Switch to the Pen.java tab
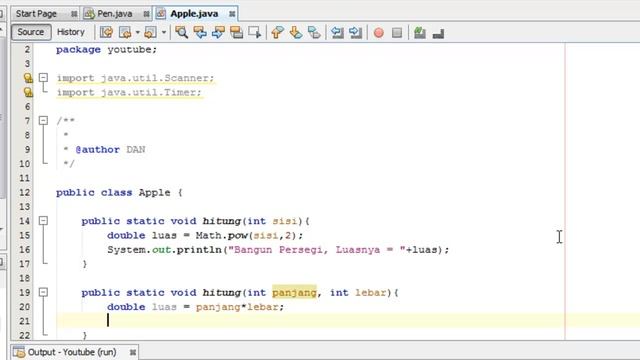 [114, 13]
